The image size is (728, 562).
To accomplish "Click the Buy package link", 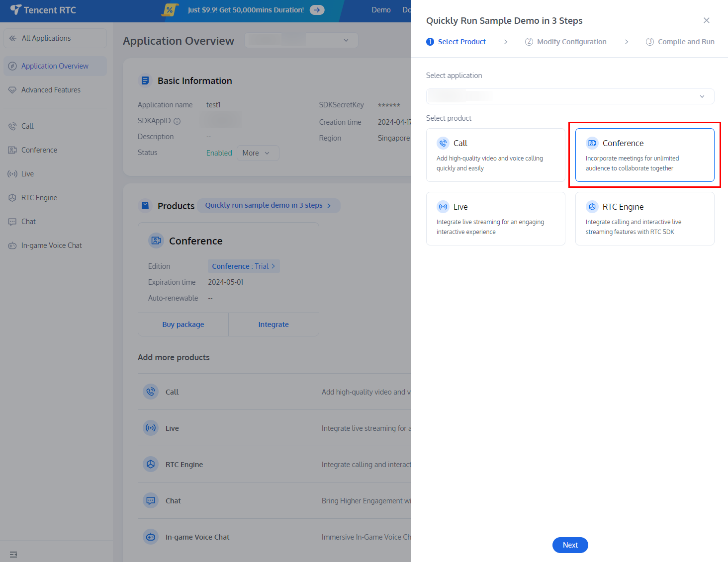I will 183,324.
